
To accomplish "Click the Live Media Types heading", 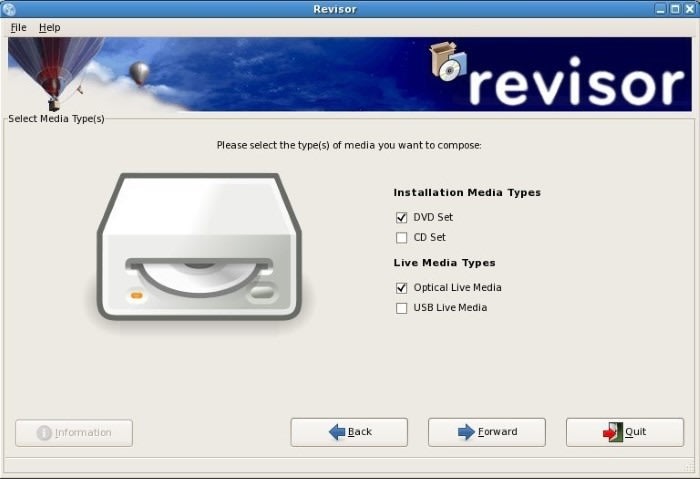I will [x=444, y=262].
